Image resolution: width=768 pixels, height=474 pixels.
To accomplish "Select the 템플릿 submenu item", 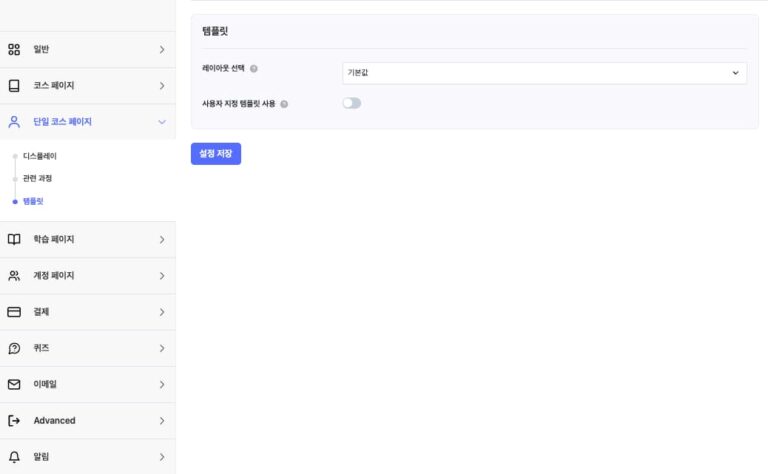I will [x=33, y=201].
